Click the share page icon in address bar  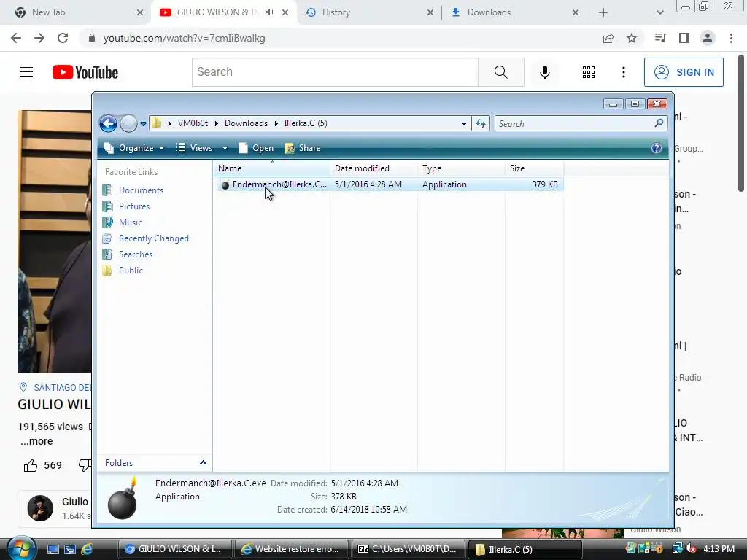point(608,38)
